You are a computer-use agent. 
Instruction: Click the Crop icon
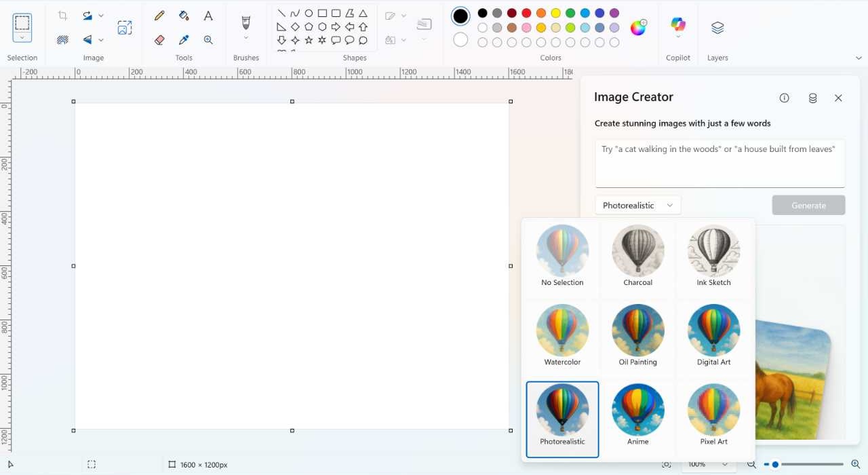(x=62, y=15)
